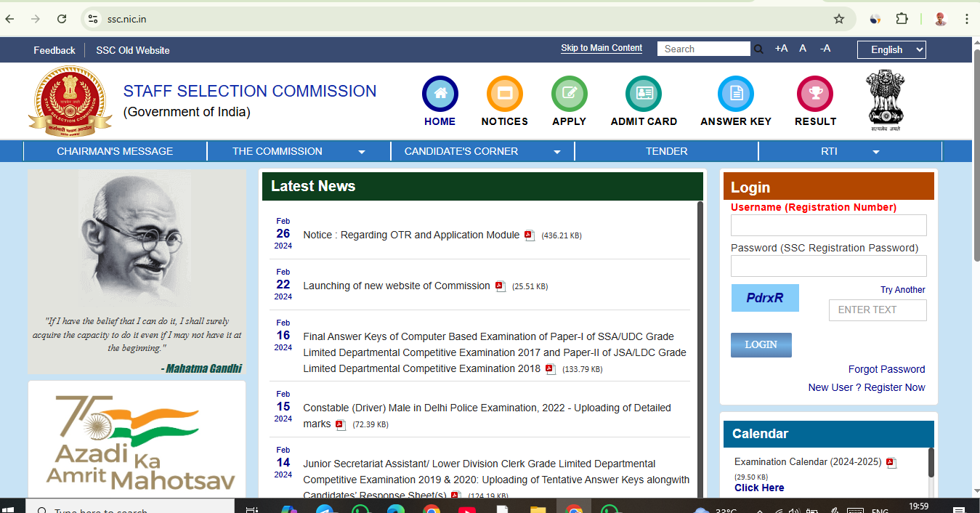Open the ANSWER KEY icon
This screenshot has width=980, height=513.
tap(736, 94)
